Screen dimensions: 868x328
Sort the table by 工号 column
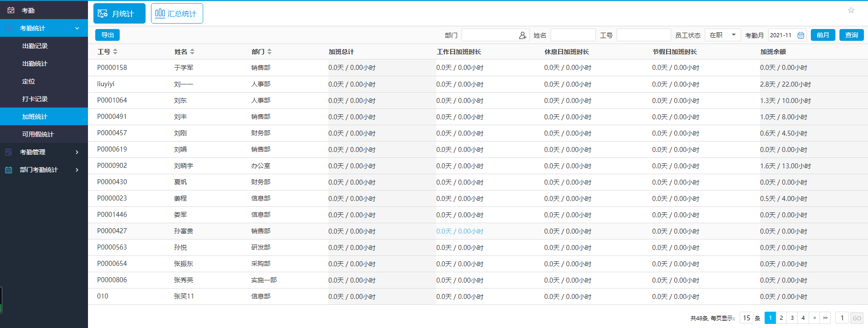tap(115, 52)
